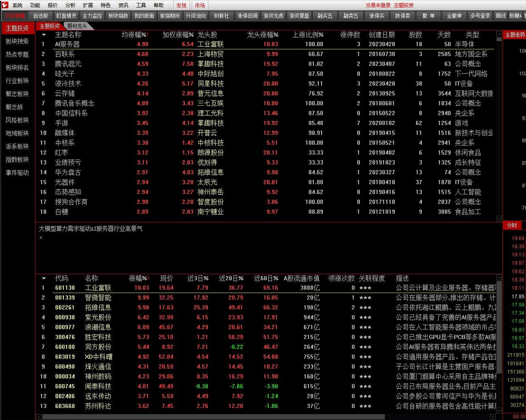Screen dimensions: 526x420
Task: Click the theme table scroll-up arrow
Action: click(x=499, y=34)
